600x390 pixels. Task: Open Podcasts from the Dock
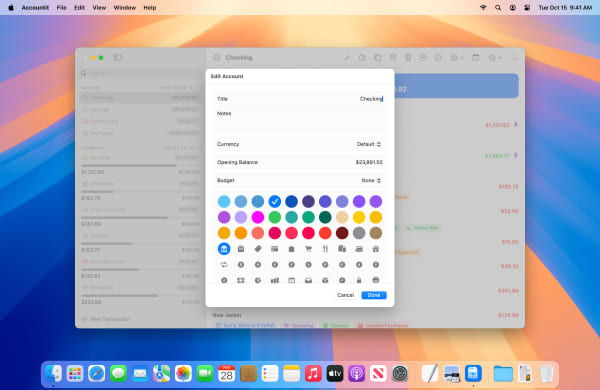tap(356, 373)
